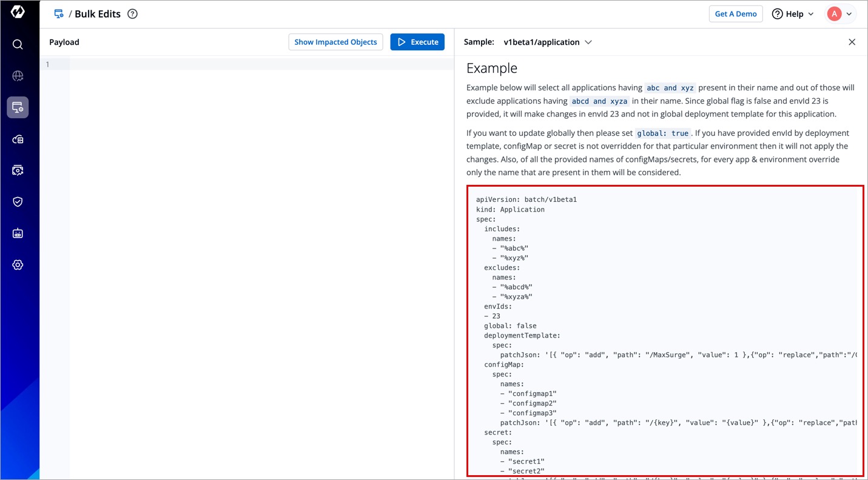This screenshot has height=480, width=868.
Task: Expand the Help menu in header
Action: tap(793, 14)
